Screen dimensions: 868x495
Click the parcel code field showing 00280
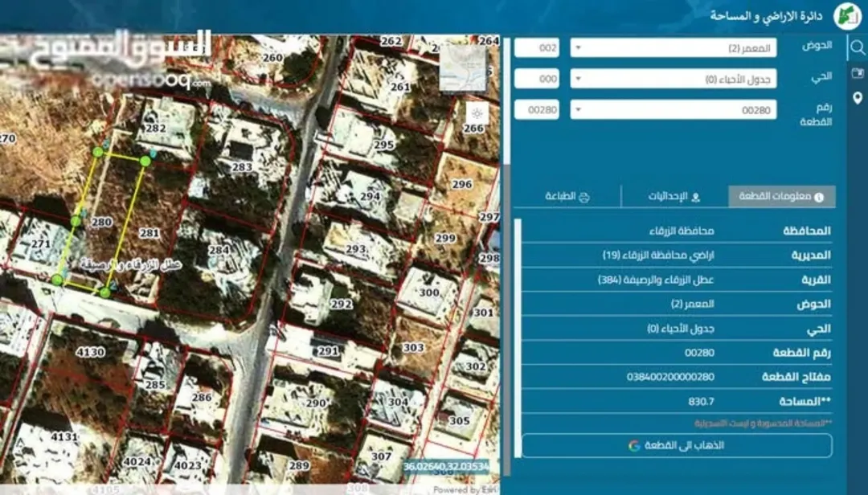[x=536, y=110]
